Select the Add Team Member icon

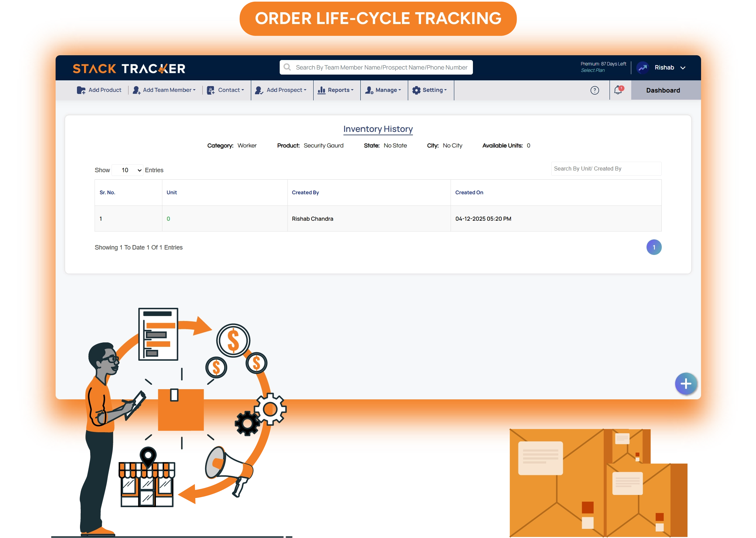[x=137, y=90]
